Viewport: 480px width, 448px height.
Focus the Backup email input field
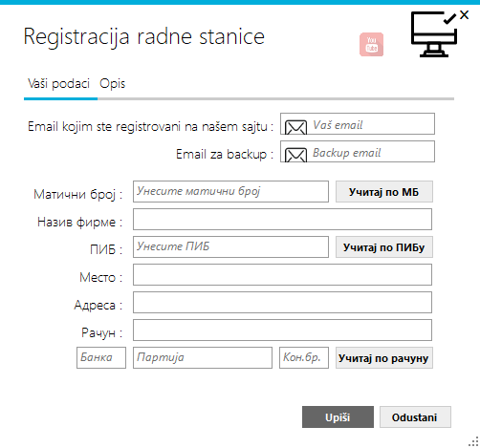click(x=358, y=152)
